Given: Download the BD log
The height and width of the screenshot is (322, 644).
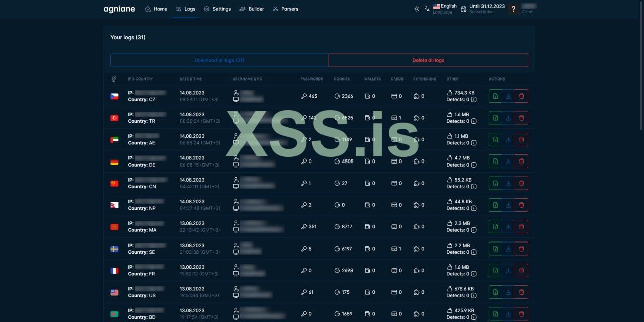Looking at the screenshot, I should (508, 314).
